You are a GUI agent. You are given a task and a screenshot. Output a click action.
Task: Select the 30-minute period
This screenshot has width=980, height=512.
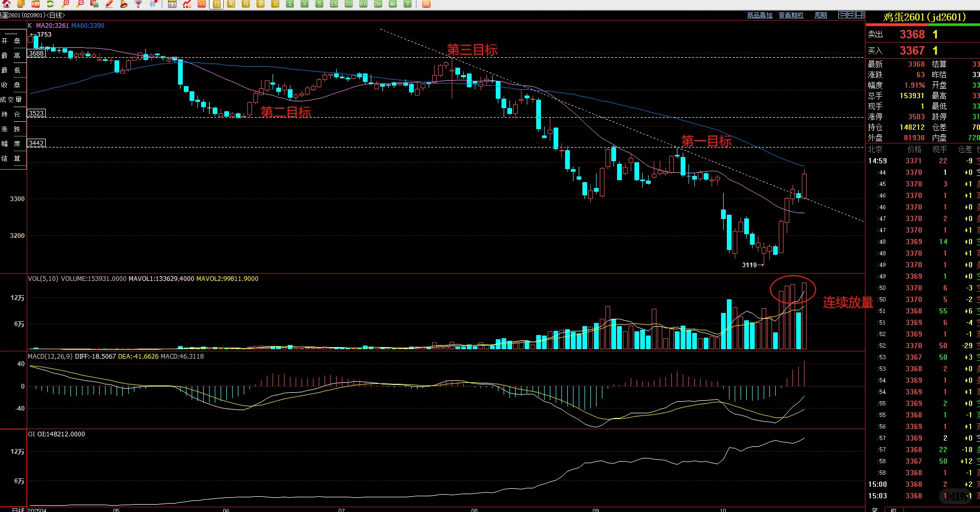349,4
